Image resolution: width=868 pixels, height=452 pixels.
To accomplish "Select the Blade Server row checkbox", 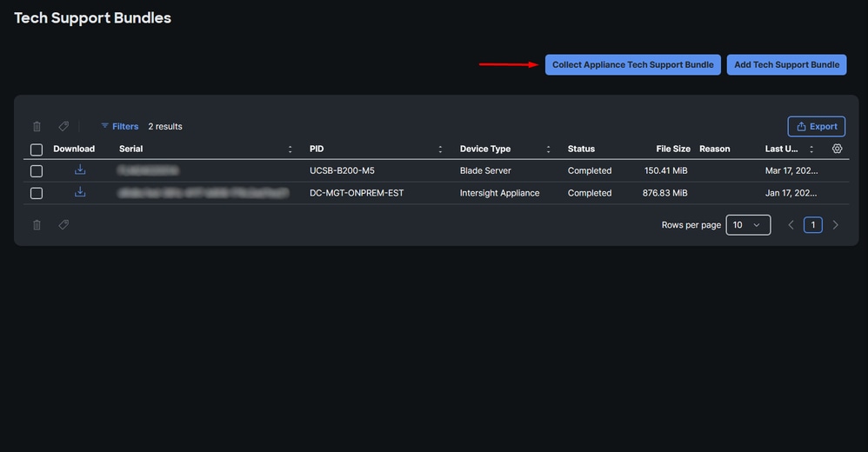I will (37, 171).
